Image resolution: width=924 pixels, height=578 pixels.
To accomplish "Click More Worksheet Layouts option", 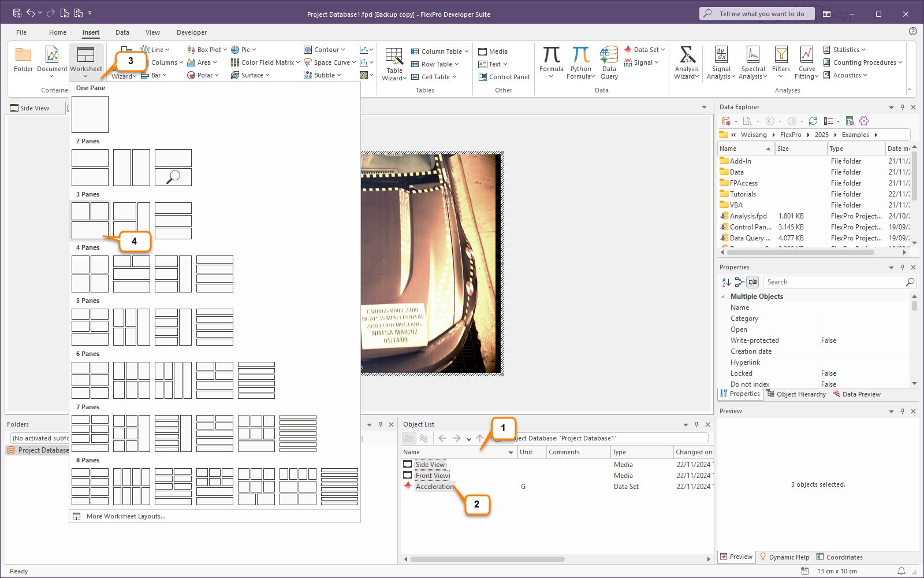I will click(x=126, y=516).
